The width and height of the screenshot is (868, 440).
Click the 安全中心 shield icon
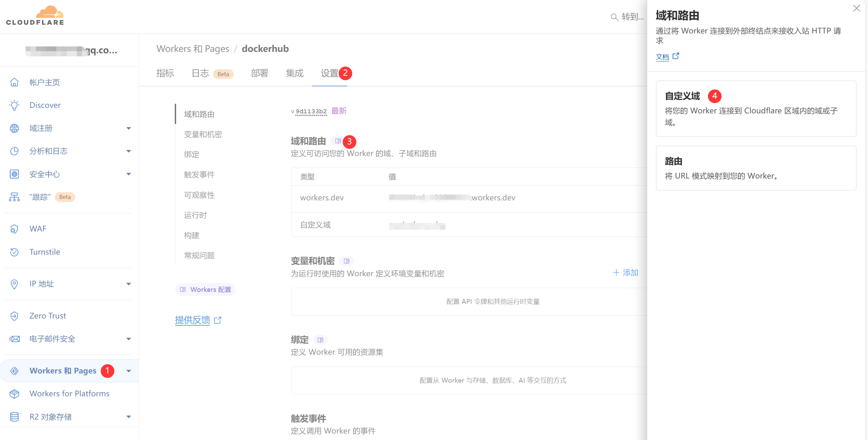[14, 174]
